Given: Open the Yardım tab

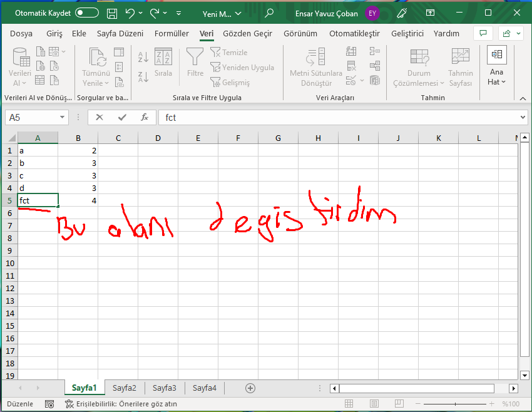Looking at the screenshot, I should 446,34.
